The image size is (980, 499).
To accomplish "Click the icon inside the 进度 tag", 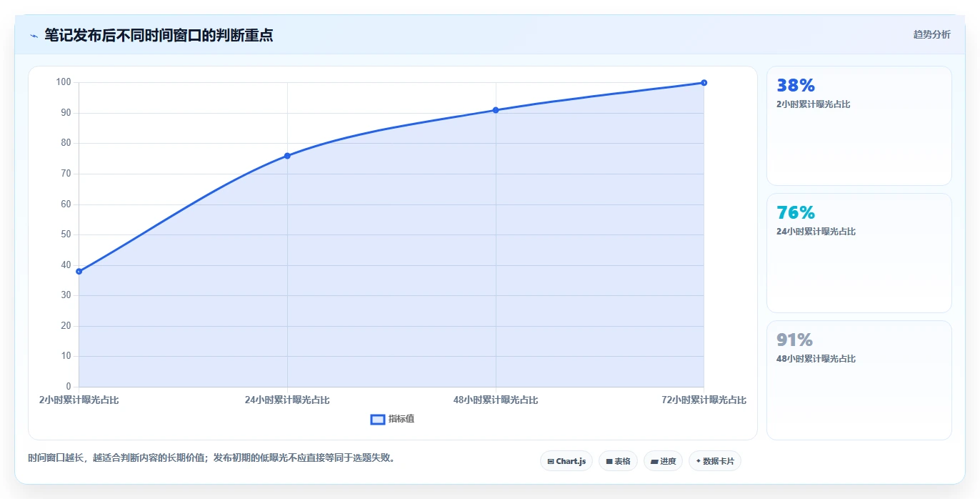I will click(654, 462).
